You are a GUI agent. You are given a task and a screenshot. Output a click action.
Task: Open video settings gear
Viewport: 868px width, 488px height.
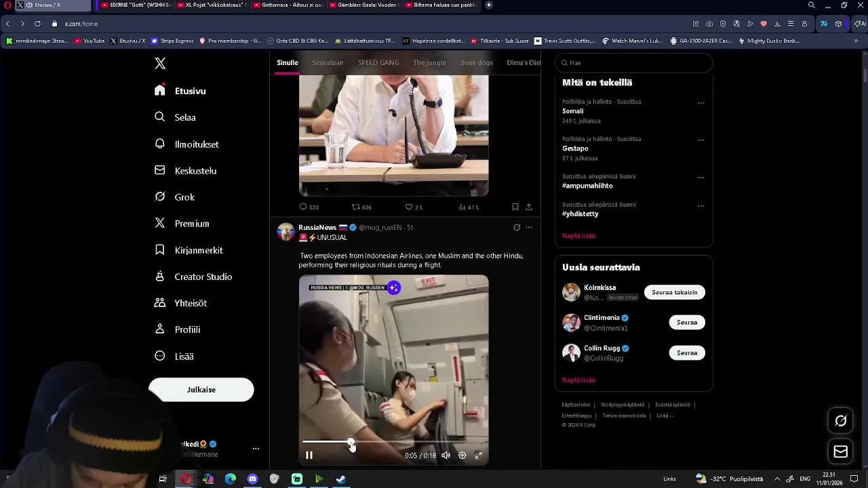tap(462, 455)
